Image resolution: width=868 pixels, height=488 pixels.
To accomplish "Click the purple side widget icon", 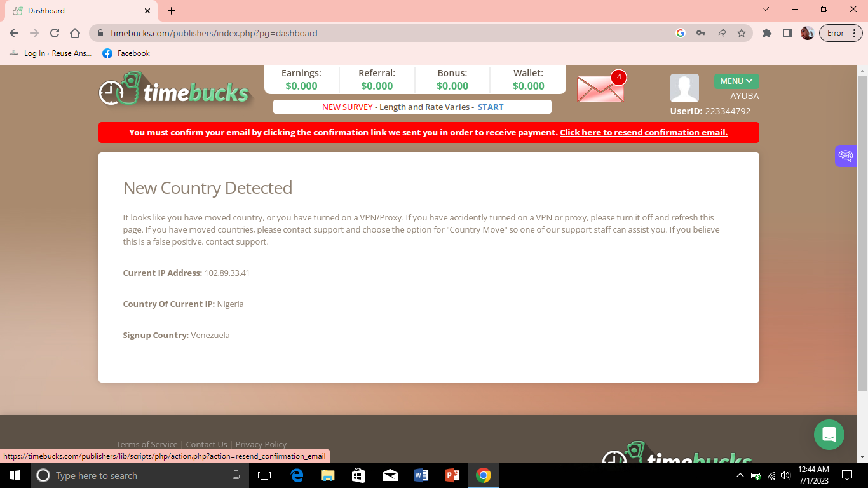I will [x=845, y=156].
